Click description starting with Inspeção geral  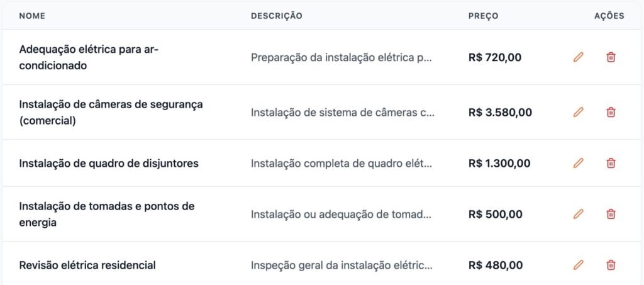pyautogui.click(x=341, y=265)
